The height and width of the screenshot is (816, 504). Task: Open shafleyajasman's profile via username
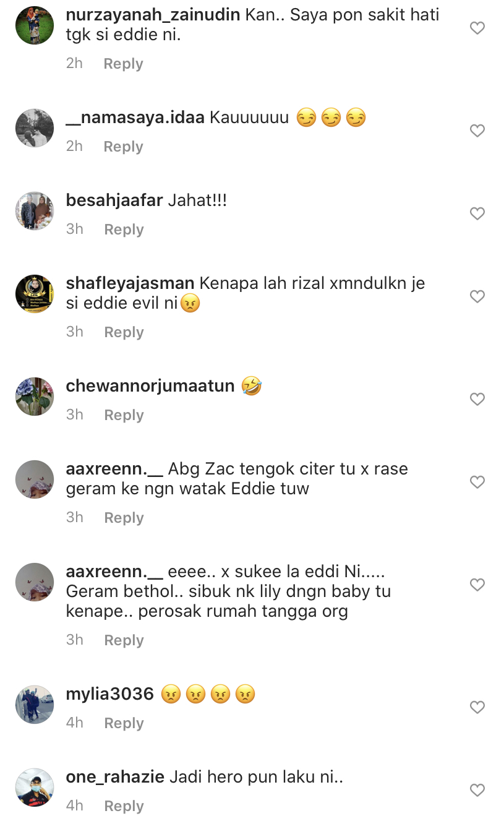coord(130,283)
